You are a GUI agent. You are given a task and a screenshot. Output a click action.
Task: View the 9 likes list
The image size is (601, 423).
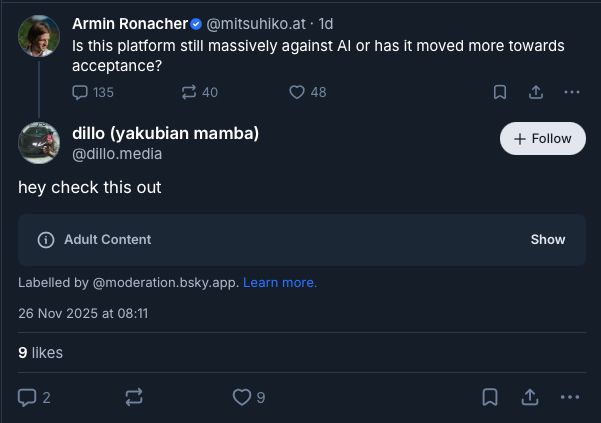point(40,352)
